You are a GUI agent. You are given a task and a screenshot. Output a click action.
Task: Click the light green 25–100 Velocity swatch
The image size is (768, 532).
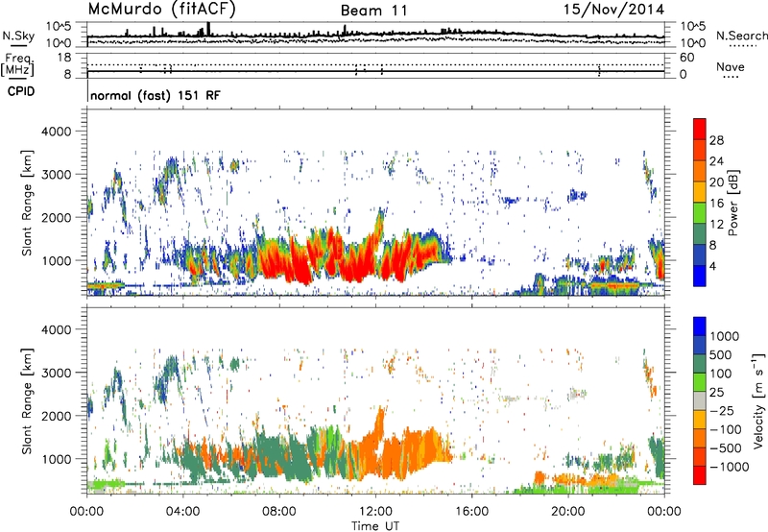pyautogui.click(x=700, y=382)
